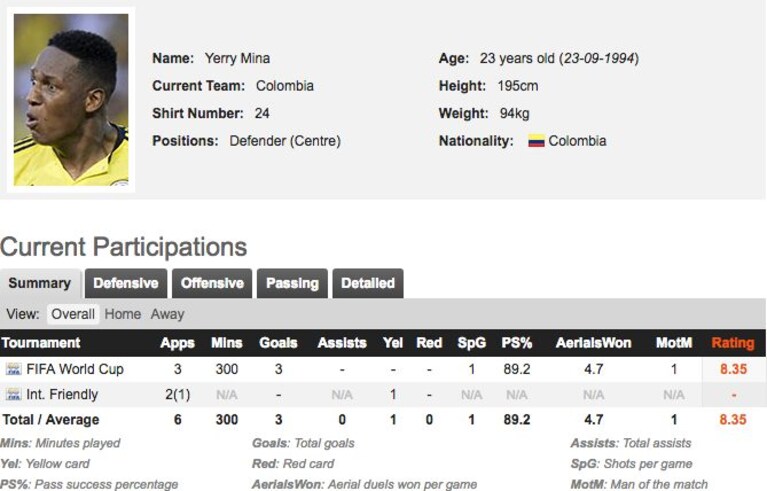The width and height of the screenshot is (767, 491).
Task: Click the Colombia flag icon
Action: click(536, 141)
